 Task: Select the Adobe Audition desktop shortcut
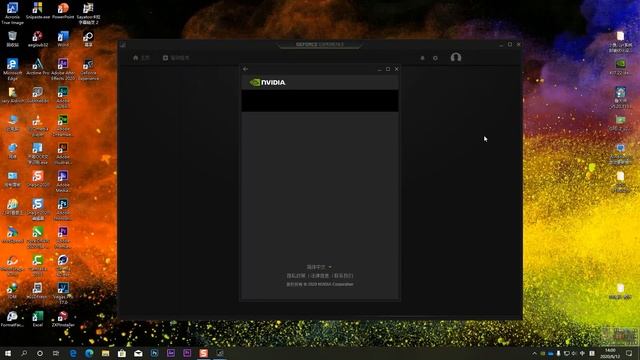pyautogui.click(x=63, y=97)
